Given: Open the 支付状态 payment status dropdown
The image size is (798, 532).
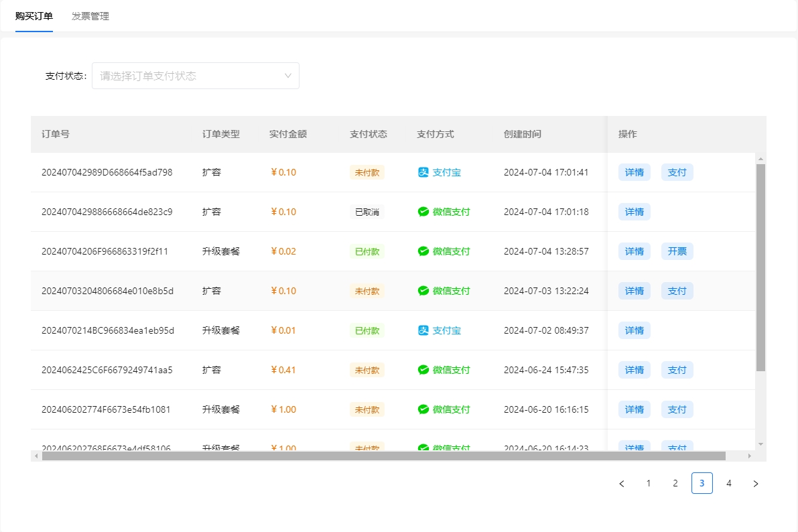Looking at the screenshot, I should pos(195,76).
